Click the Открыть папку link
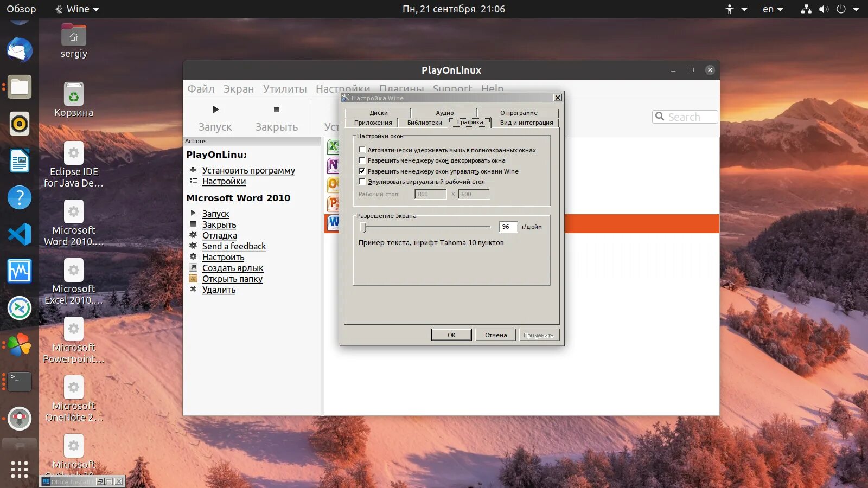868x488 pixels. (x=232, y=279)
